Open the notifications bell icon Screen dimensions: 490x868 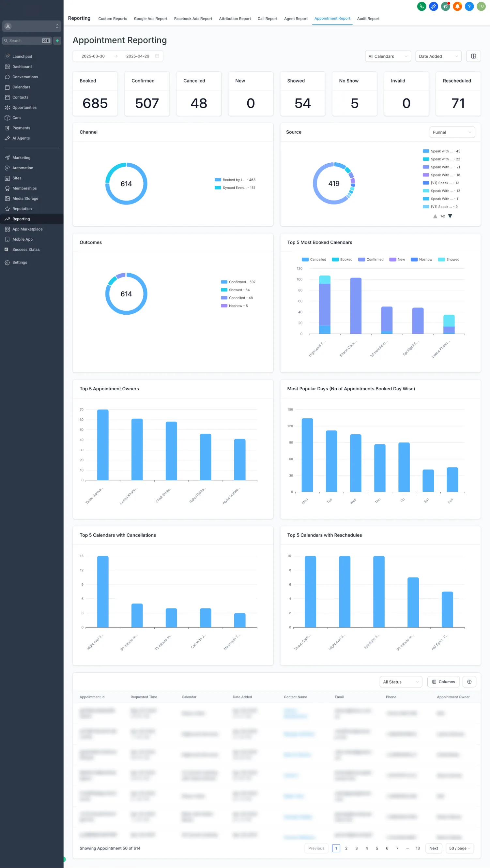pyautogui.click(x=457, y=7)
